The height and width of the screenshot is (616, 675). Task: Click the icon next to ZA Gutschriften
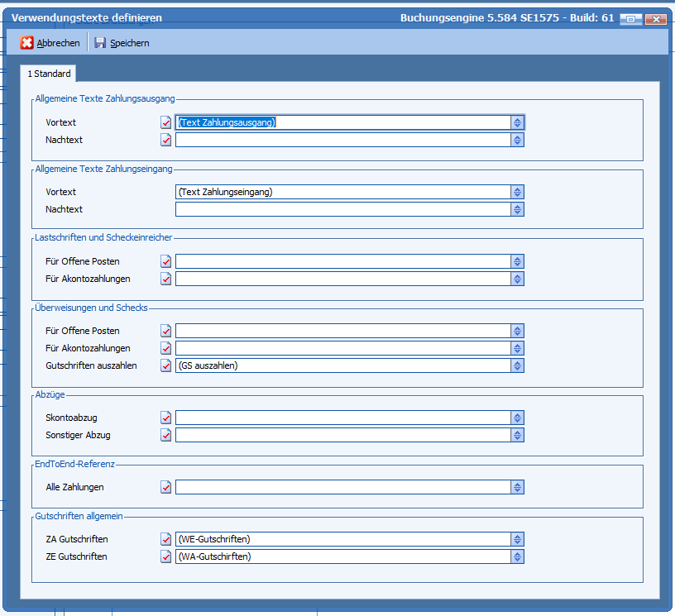(x=166, y=539)
